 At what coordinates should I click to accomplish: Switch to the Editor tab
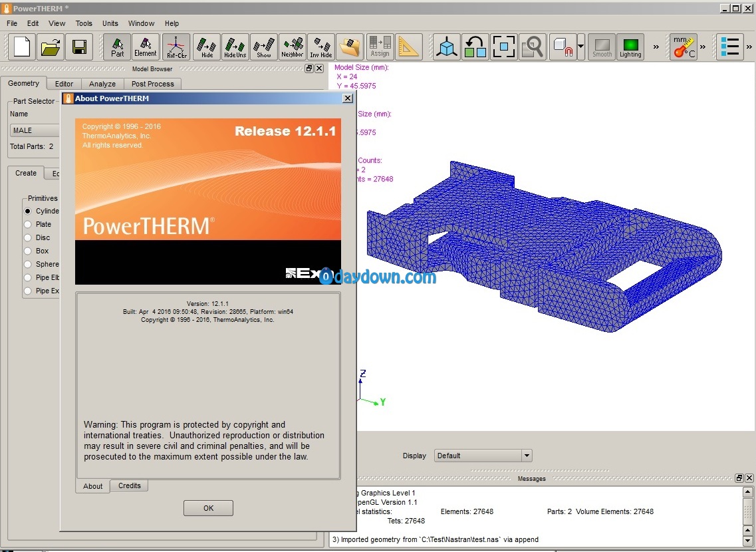click(64, 84)
